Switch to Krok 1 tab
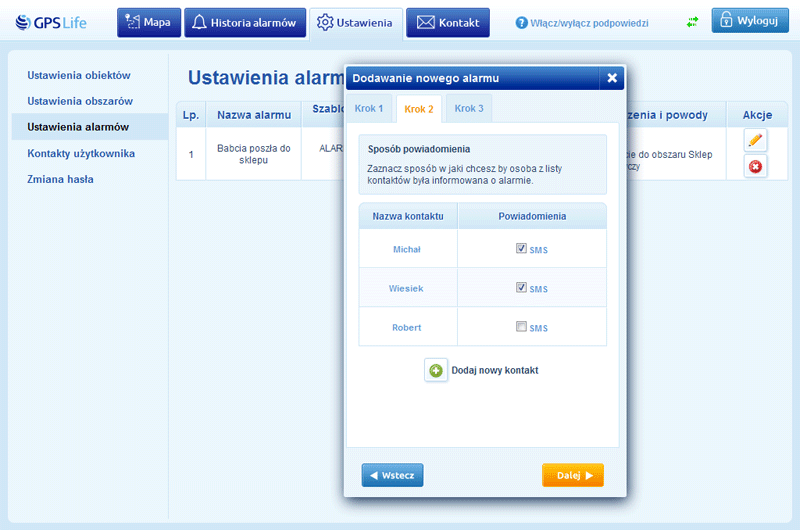Image resolution: width=800 pixels, height=530 pixels. point(369,108)
